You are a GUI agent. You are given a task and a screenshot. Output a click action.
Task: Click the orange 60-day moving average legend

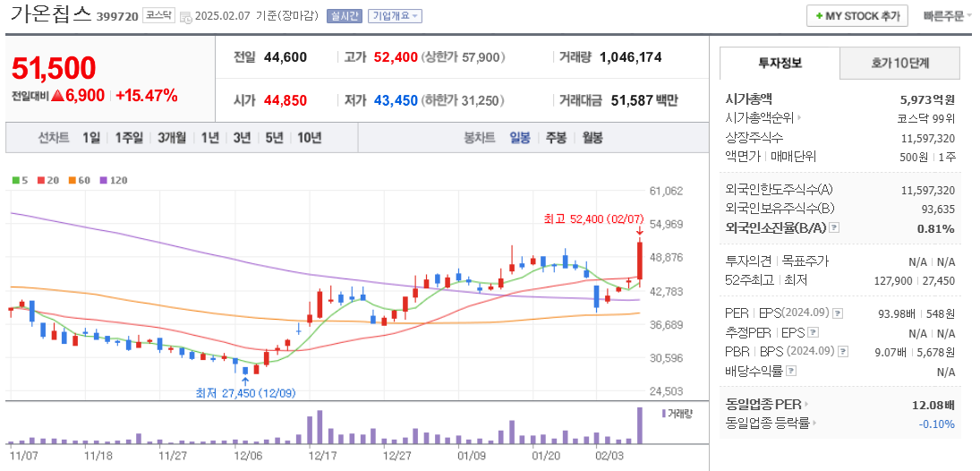click(79, 180)
